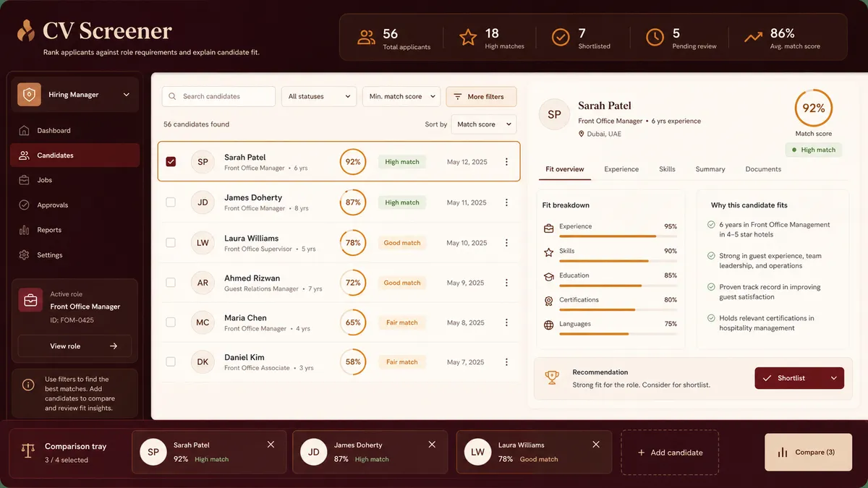Check the Ahmed Rizwan row checkbox

point(171,283)
